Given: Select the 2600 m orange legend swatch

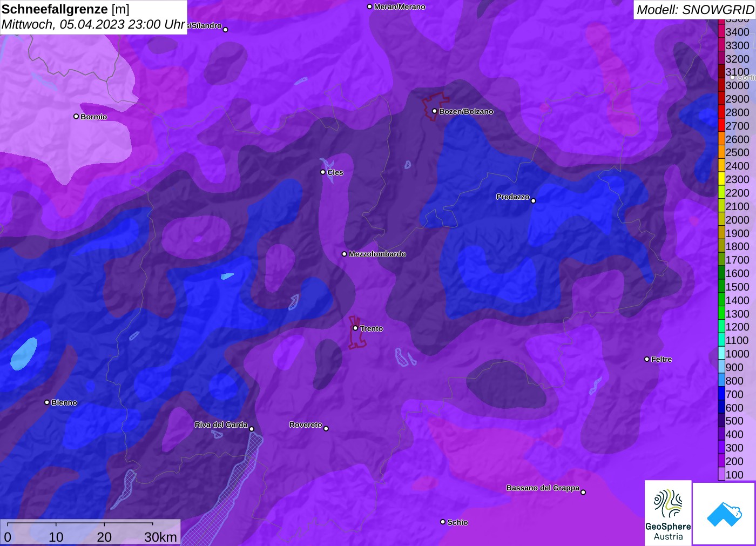Looking at the screenshot, I should click(721, 139).
